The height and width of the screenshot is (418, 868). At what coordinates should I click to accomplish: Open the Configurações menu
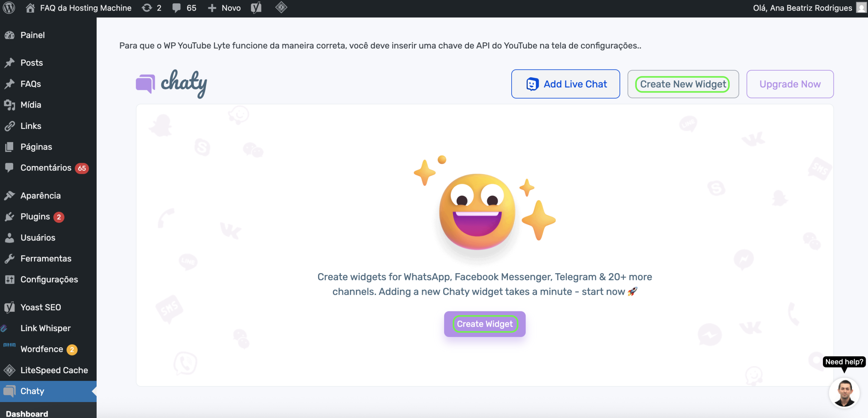[x=48, y=280]
